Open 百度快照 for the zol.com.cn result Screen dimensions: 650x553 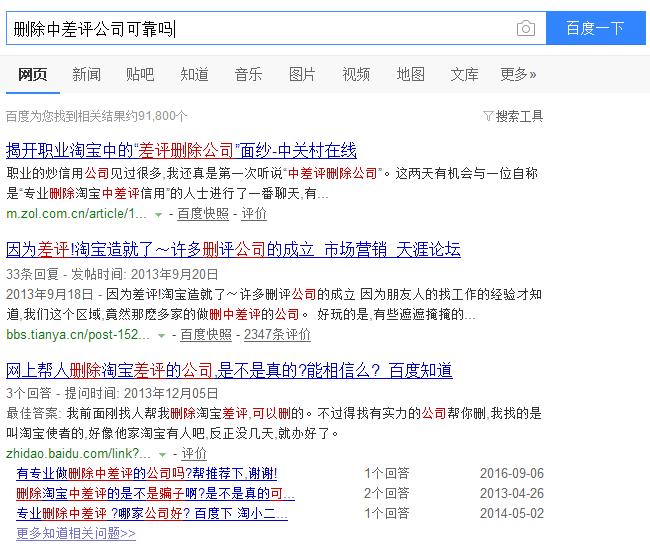pyautogui.click(x=203, y=214)
